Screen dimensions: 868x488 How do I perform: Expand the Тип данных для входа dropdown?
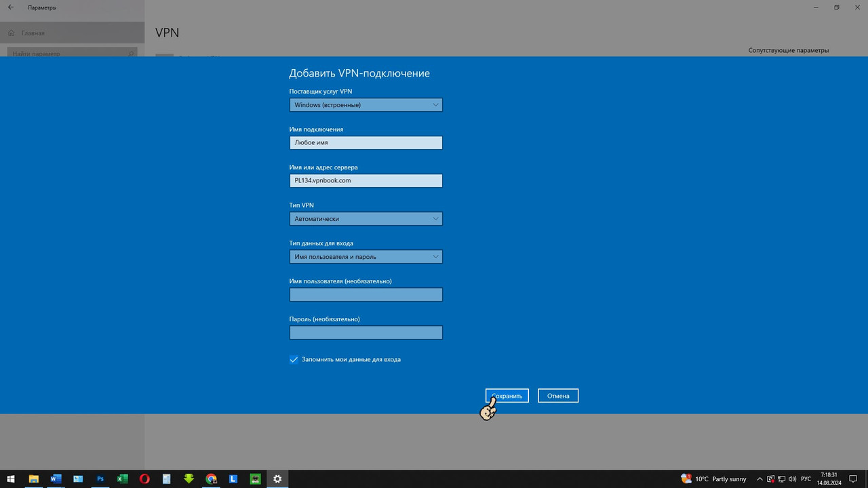click(x=366, y=256)
